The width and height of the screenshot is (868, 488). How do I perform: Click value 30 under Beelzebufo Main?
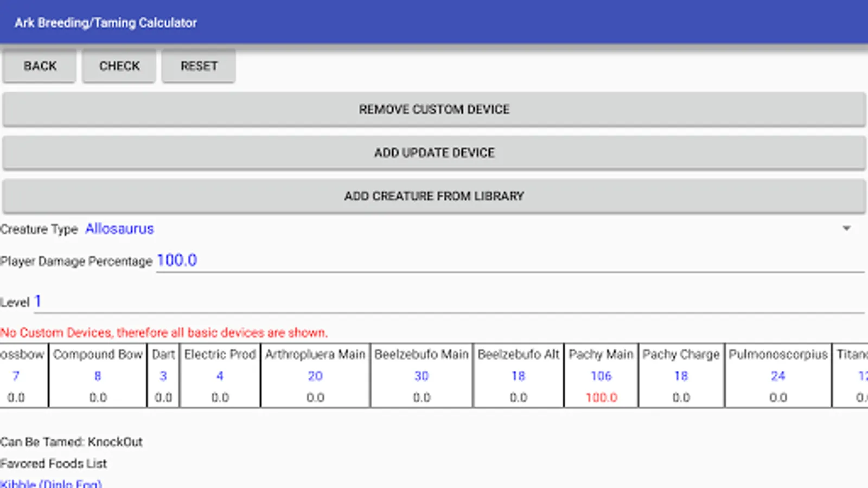click(422, 376)
